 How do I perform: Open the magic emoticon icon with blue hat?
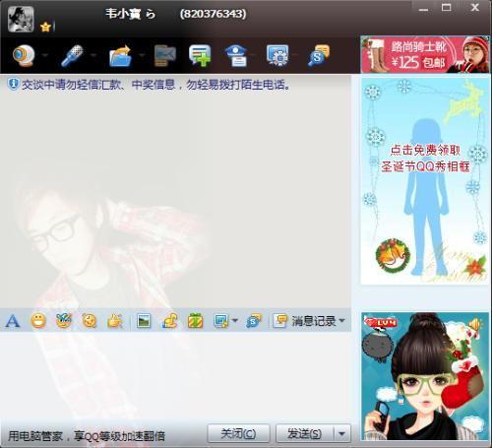[64, 321]
